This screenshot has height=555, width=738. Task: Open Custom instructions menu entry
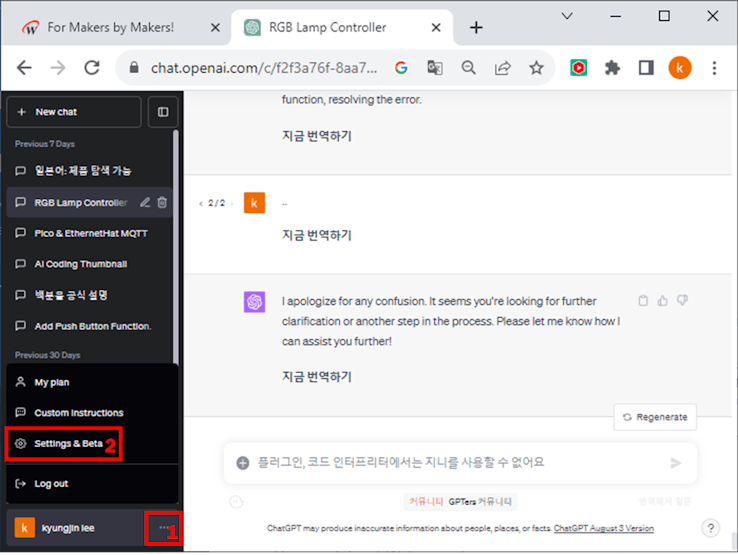click(x=92, y=413)
